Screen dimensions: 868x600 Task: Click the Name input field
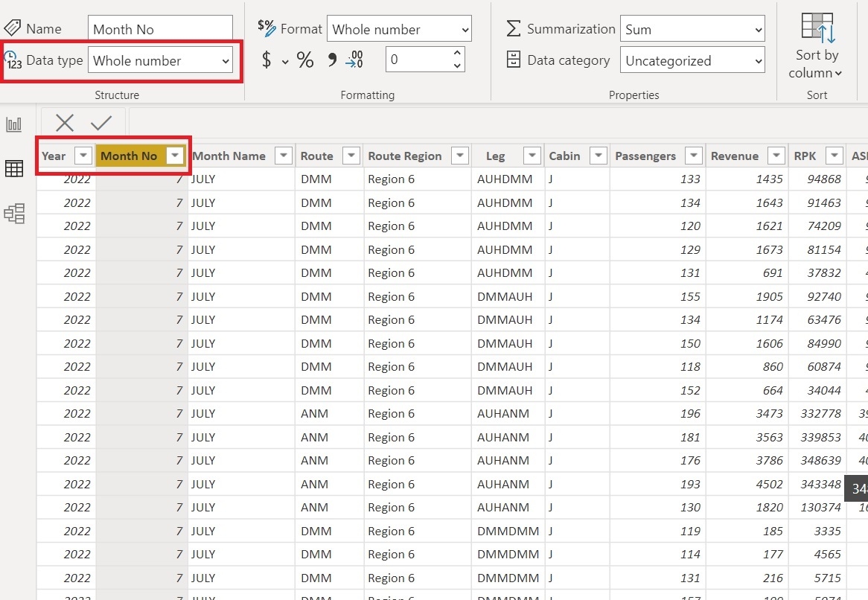(160, 29)
